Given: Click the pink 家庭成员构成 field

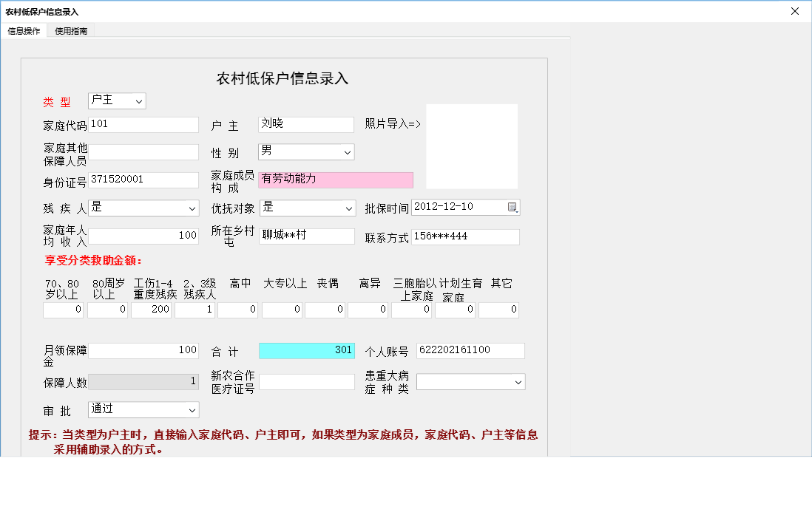Looking at the screenshot, I should (x=336, y=180).
